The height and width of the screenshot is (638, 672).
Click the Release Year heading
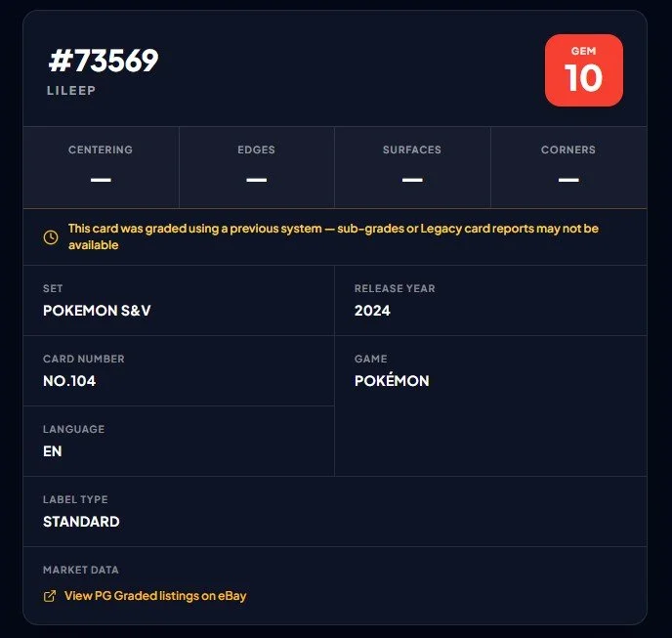point(395,288)
